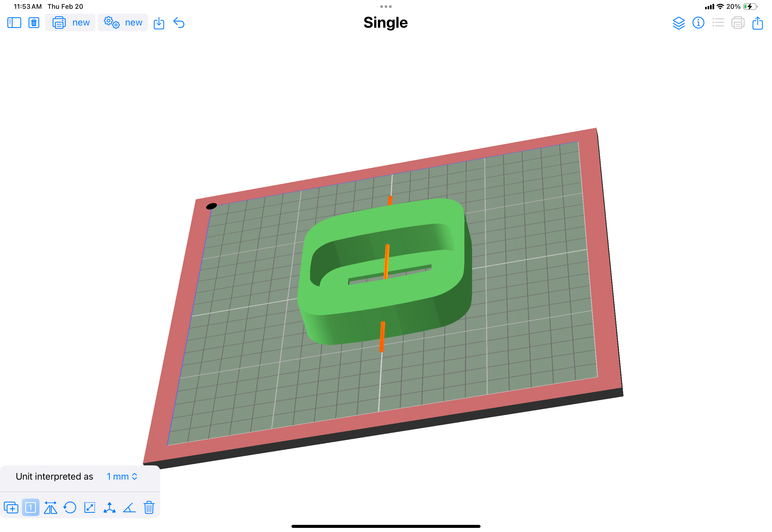Select the rotate tool icon
The height and width of the screenshot is (532, 772).
tap(70, 508)
